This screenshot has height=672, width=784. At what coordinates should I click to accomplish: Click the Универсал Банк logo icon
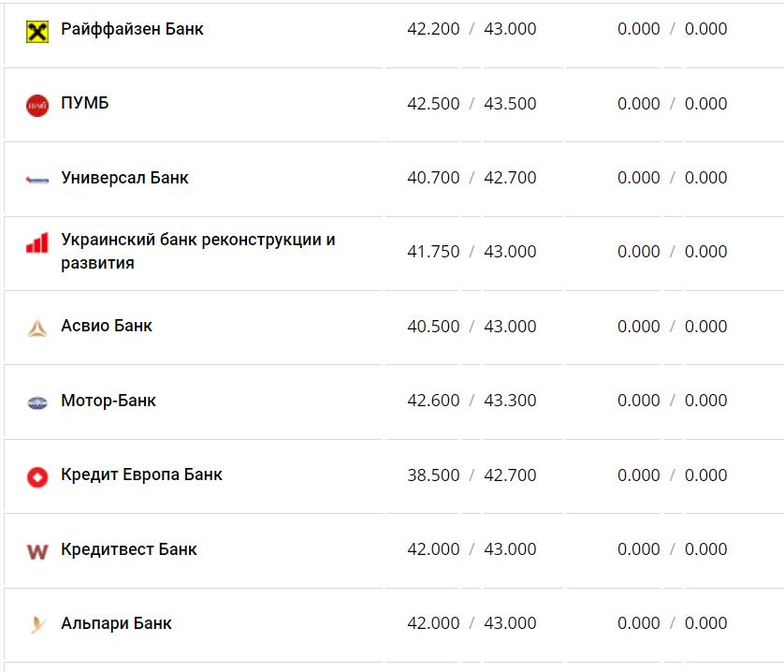pos(36,179)
